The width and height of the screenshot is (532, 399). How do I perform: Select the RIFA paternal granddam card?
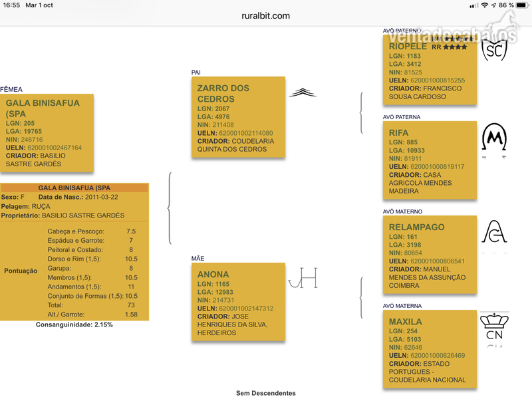[430, 160]
